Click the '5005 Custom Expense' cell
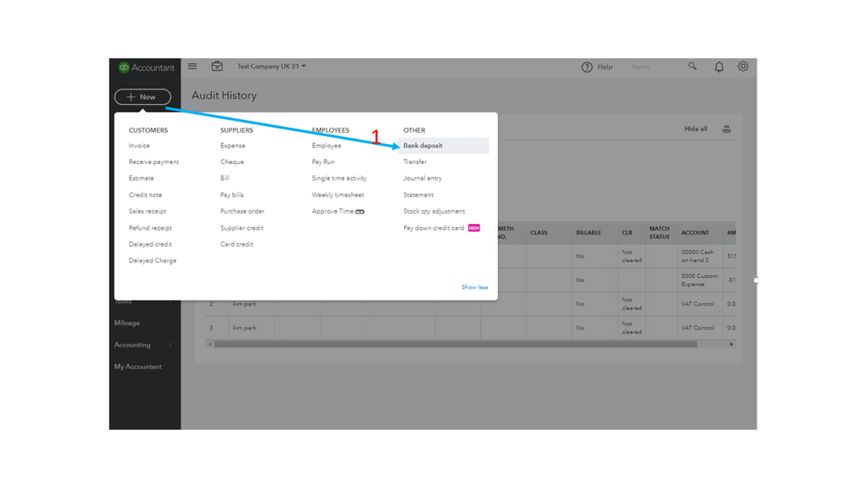The width and height of the screenshot is (868, 488). (x=699, y=280)
